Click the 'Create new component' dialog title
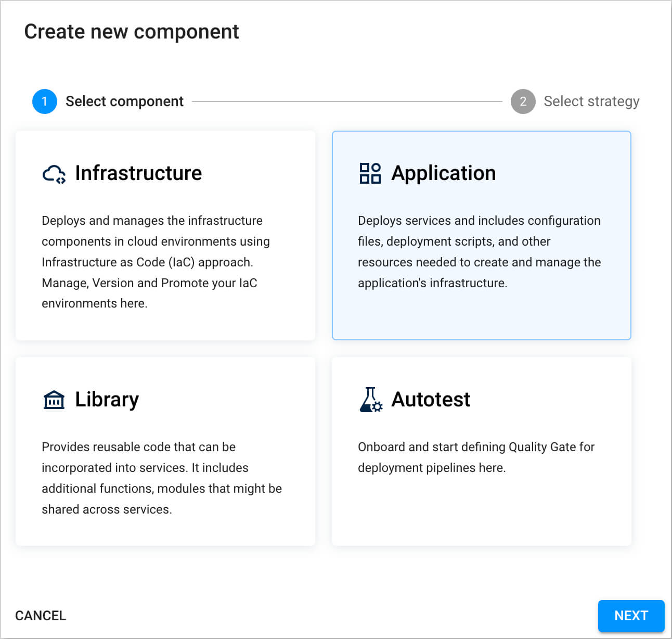Image resolution: width=672 pixels, height=639 pixels. 132,32
